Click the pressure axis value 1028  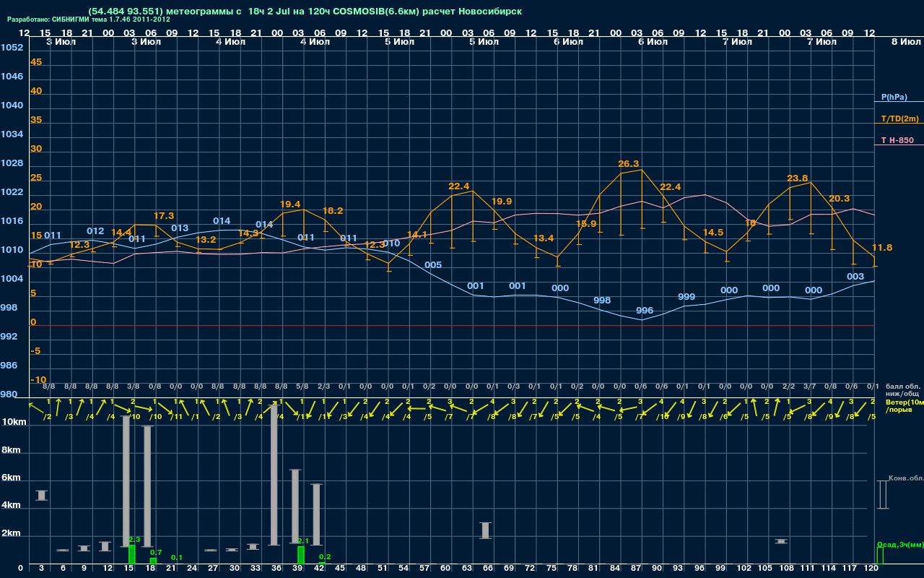[12, 163]
